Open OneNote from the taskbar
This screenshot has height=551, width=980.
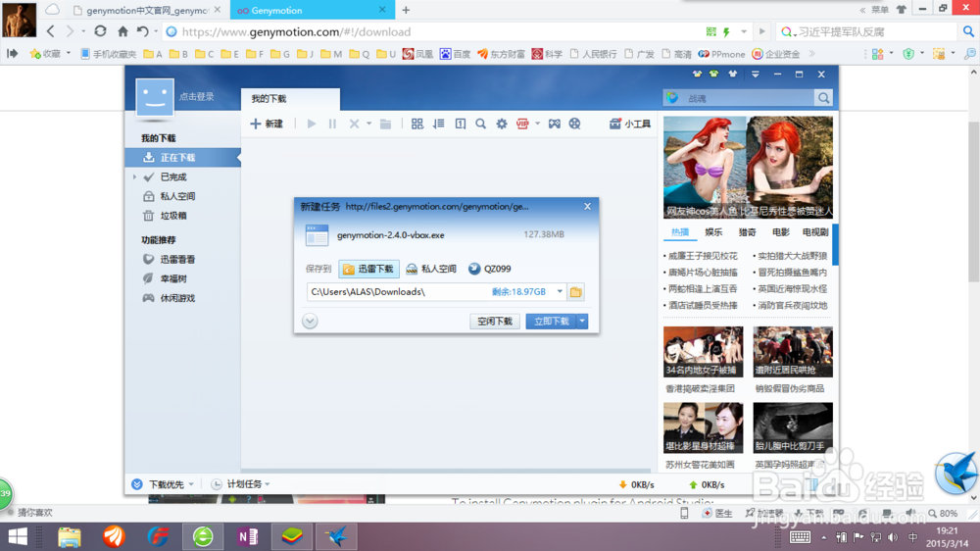tap(248, 536)
